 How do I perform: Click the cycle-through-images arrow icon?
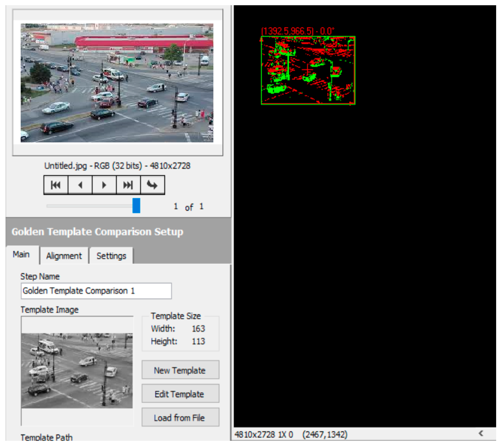[152, 185]
